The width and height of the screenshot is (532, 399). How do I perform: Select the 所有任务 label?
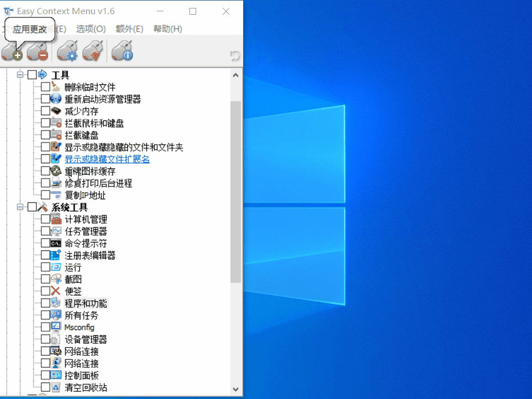[x=81, y=315]
